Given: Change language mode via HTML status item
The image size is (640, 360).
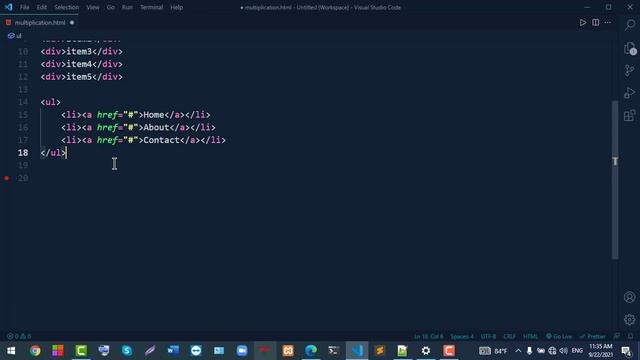Looking at the screenshot, I should tap(530, 336).
